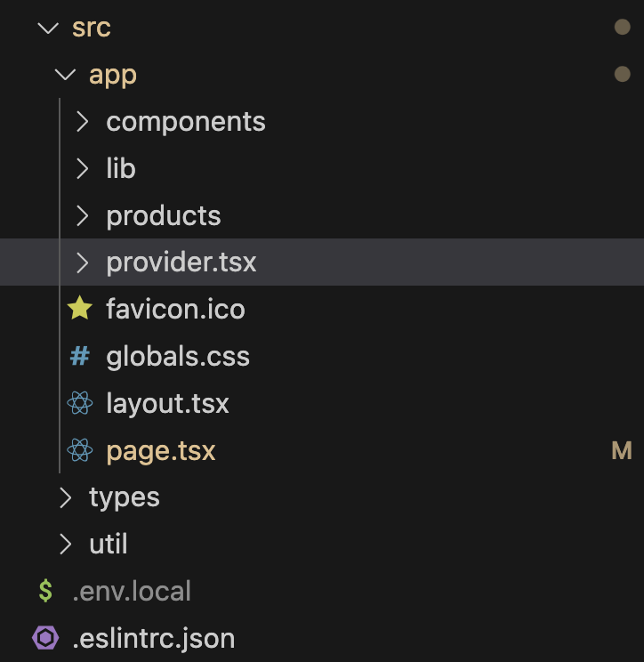
Task: Click the M status badge on page.tsx
Action: tap(621, 451)
